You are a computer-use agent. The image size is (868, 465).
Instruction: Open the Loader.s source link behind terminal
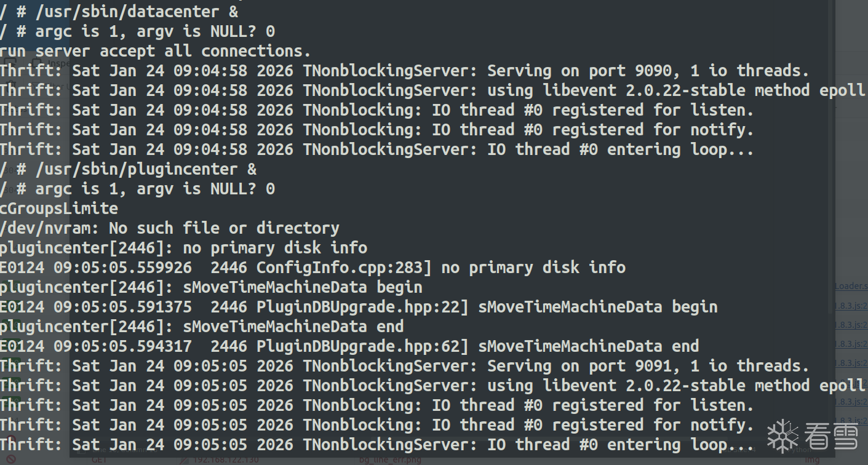click(x=850, y=286)
